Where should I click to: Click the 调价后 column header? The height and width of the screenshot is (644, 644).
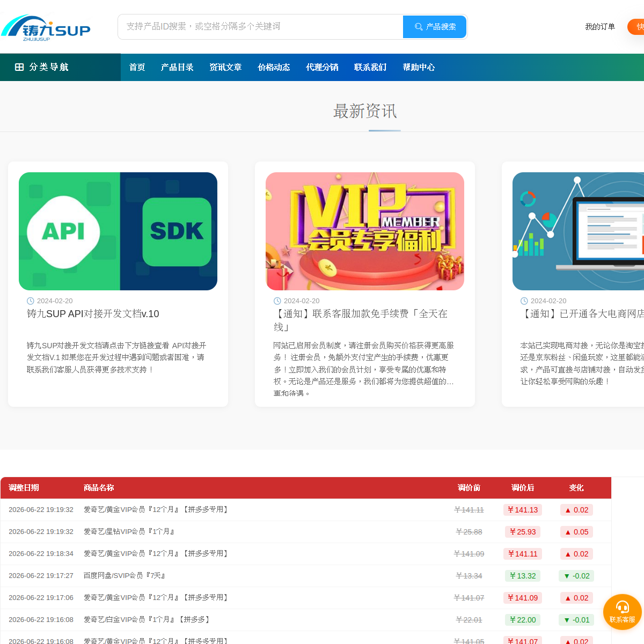[523, 488]
